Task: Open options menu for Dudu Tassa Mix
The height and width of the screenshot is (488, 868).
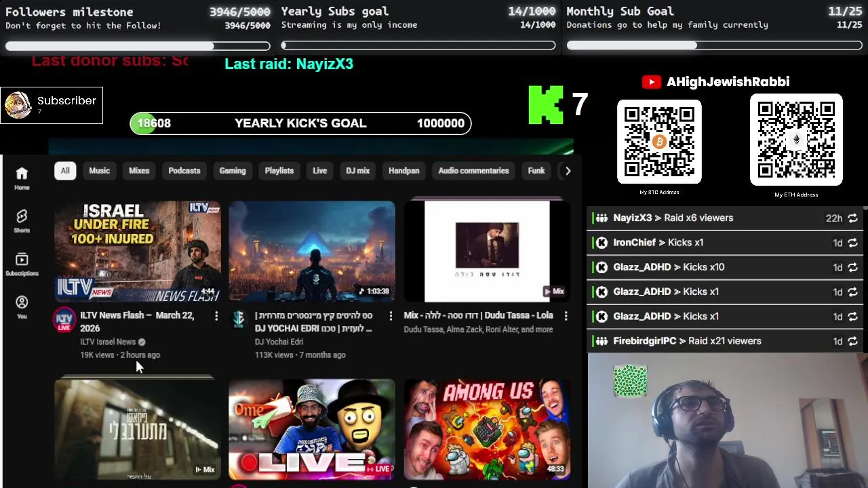Action: pos(566,316)
